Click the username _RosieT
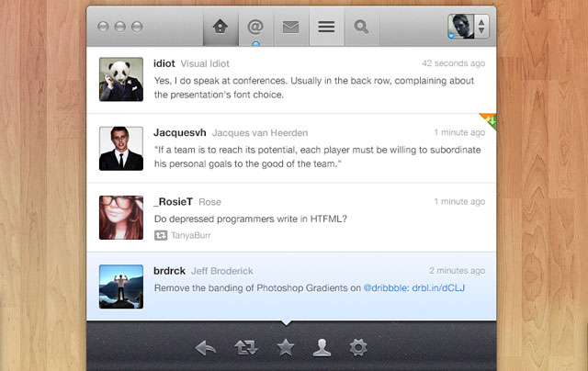The image size is (588, 371). 174,202
